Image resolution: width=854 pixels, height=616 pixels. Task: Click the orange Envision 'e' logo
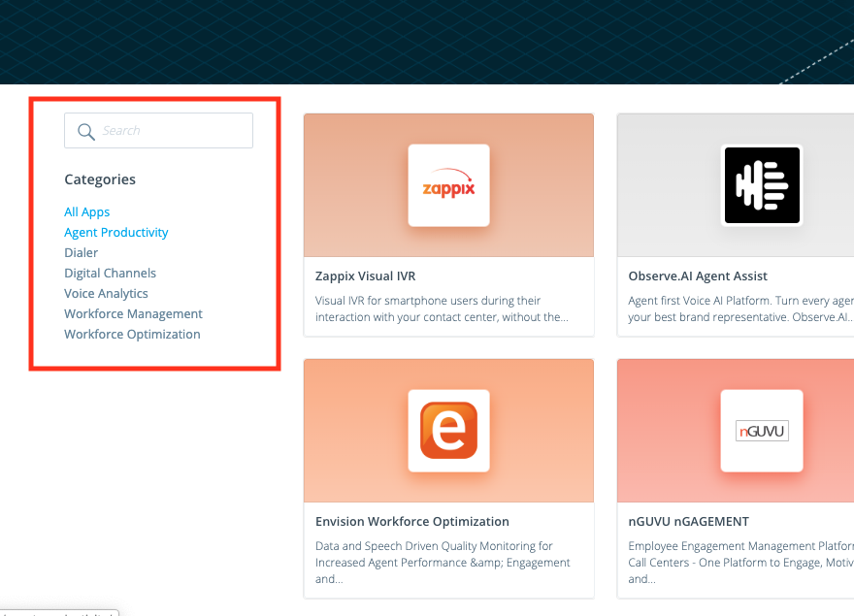(x=448, y=430)
